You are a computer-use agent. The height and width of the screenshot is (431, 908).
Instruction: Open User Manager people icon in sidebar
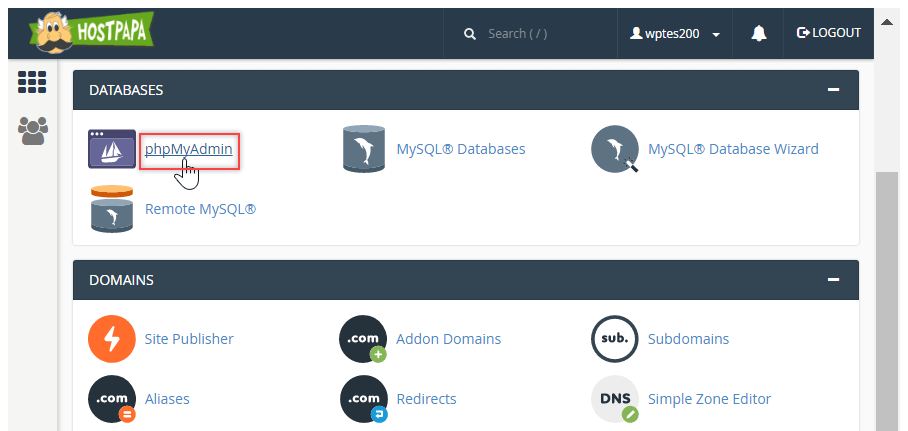[x=33, y=131]
